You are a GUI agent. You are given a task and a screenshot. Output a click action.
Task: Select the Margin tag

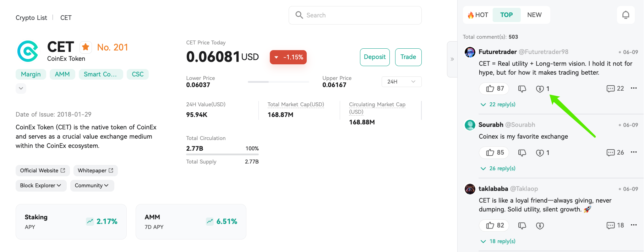(31, 74)
